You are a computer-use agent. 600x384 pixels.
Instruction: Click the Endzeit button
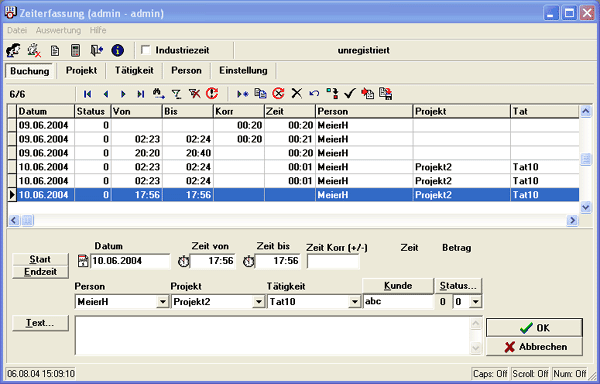click(x=40, y=272)
